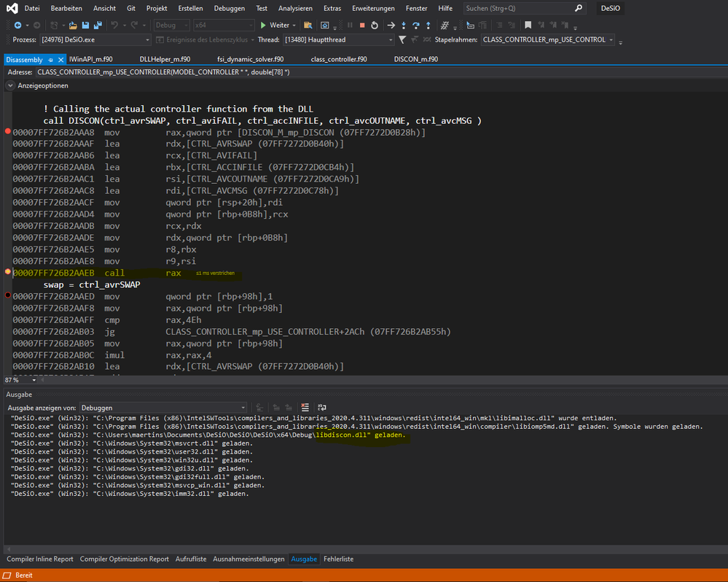The height and width of the screenshot is (582, 728).
Task: Step into with the down-arrow icon
Action: point(404,25)
